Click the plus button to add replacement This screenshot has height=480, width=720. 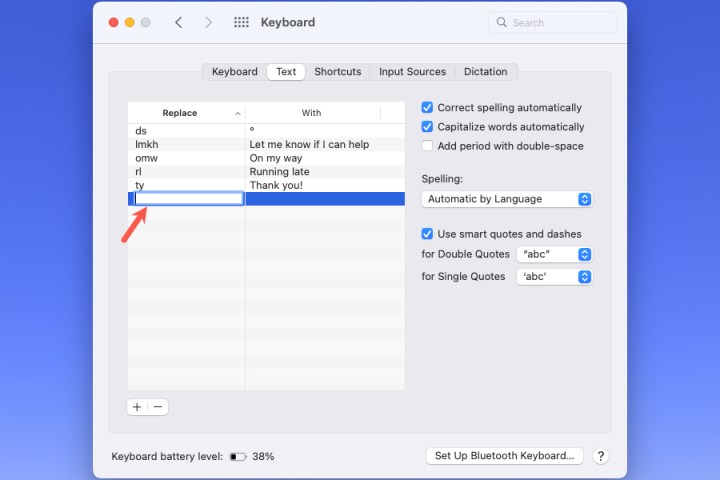[x=137, y=407]
